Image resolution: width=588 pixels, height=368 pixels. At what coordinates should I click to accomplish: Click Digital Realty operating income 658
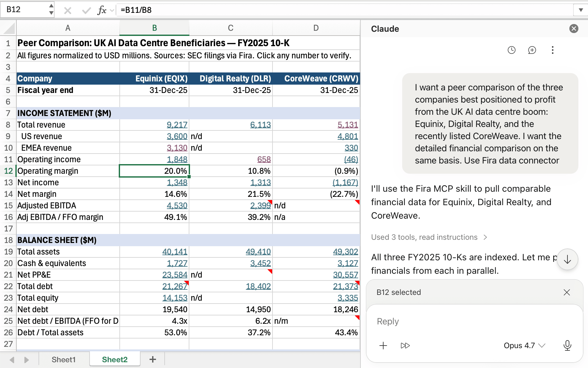click(264, 159)
